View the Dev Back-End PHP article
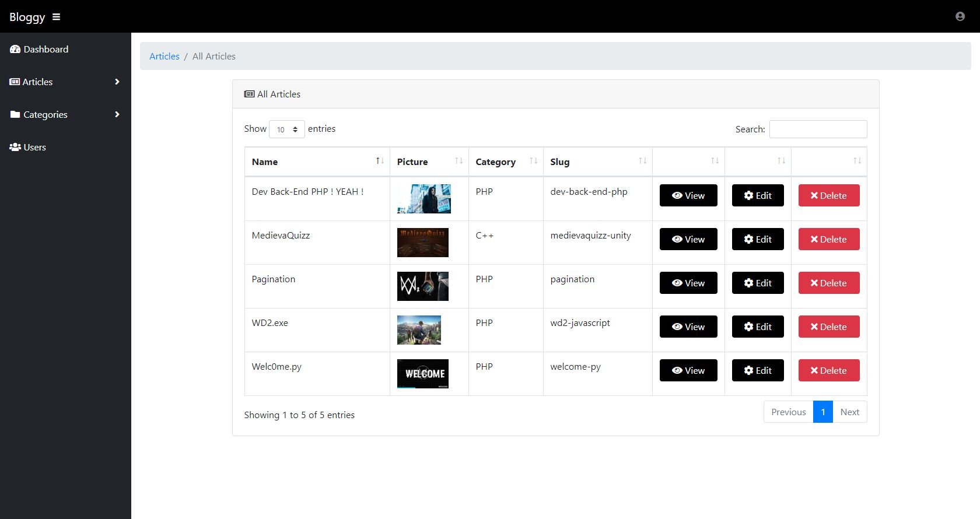Viewport: 980px width, 519px height. (688, 195)
